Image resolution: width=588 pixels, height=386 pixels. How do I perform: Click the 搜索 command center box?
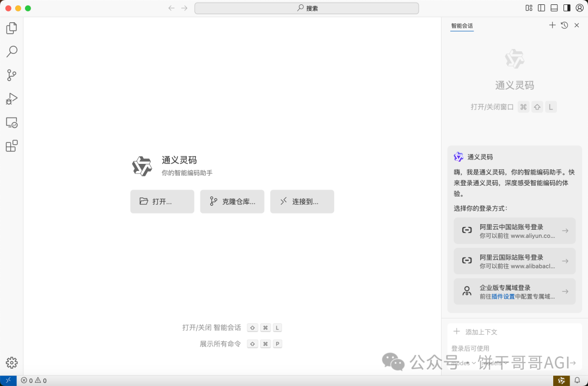pyautogui.click(x=307, y=8)
